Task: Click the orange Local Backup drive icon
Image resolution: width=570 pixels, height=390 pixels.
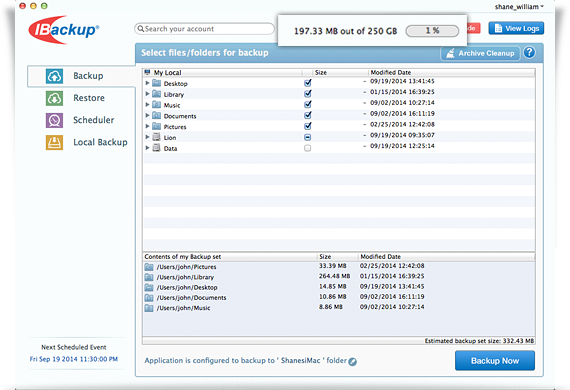Action: [x=54, y=142]
